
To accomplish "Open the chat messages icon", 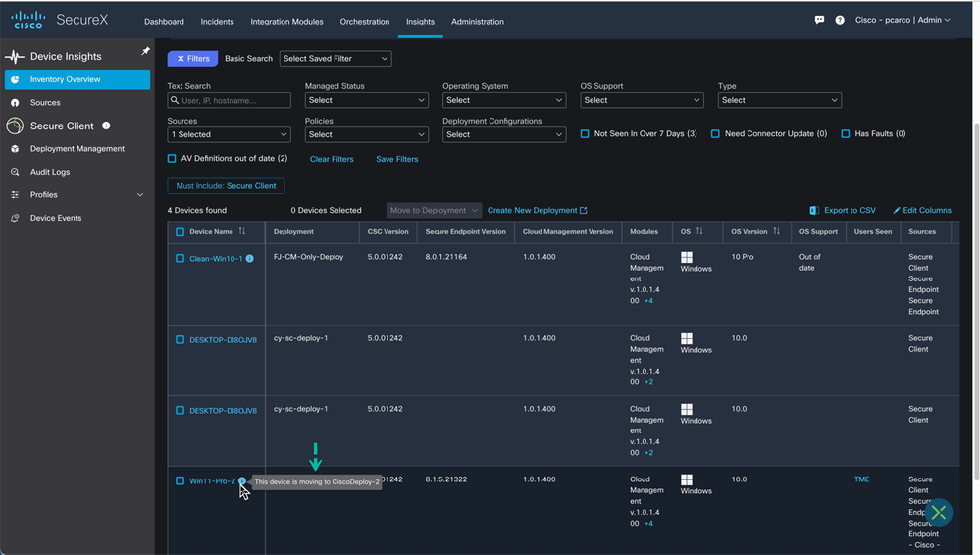I will pos(819,20).
